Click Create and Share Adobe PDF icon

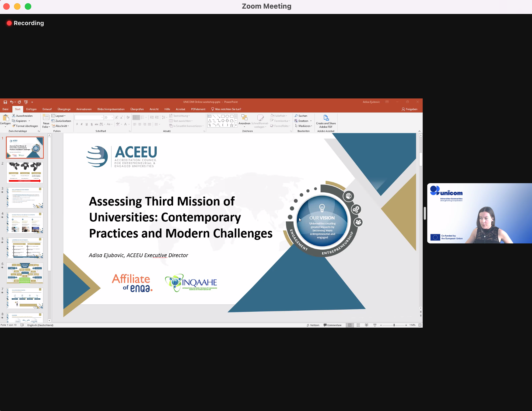(x=326, y=118)
